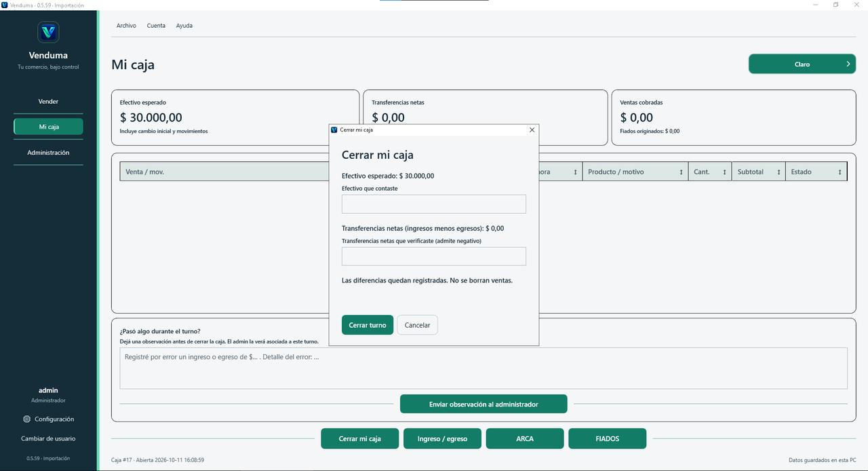Sort by the Venta / mov. column
The width and height of the screenshot is (868, 471).
(224, 172)
